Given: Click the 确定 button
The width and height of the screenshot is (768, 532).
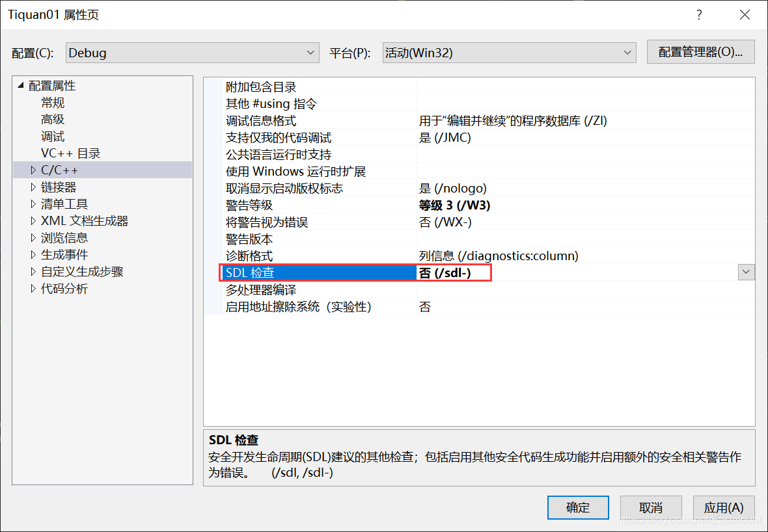Looking at the screenshot, I should click(x=578, y=507).
